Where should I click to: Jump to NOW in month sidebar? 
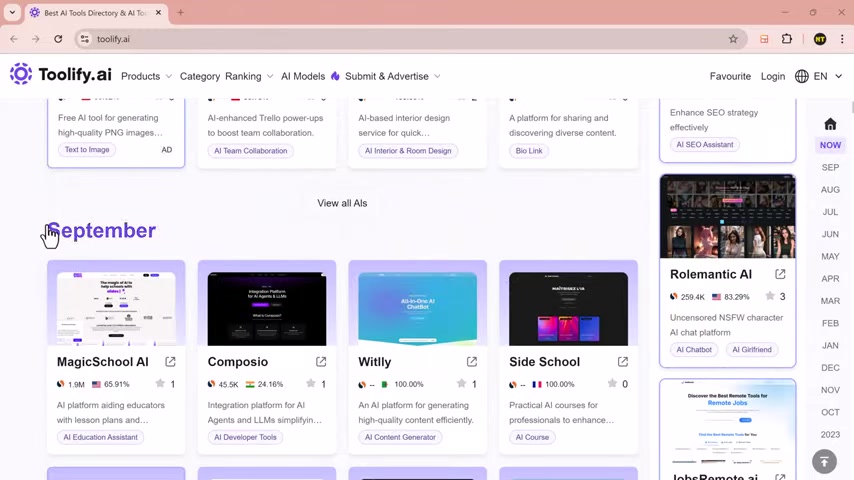(x=830, y=145)
